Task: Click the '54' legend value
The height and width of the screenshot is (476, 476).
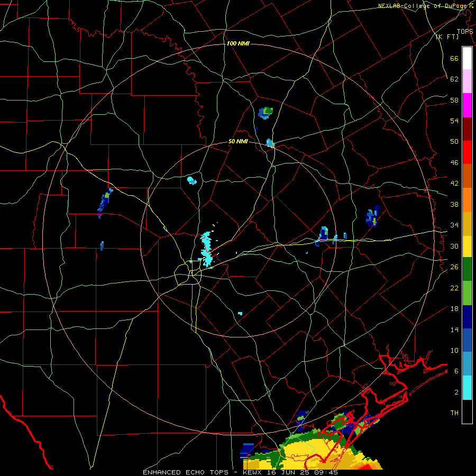Action: tap(454, 121)
